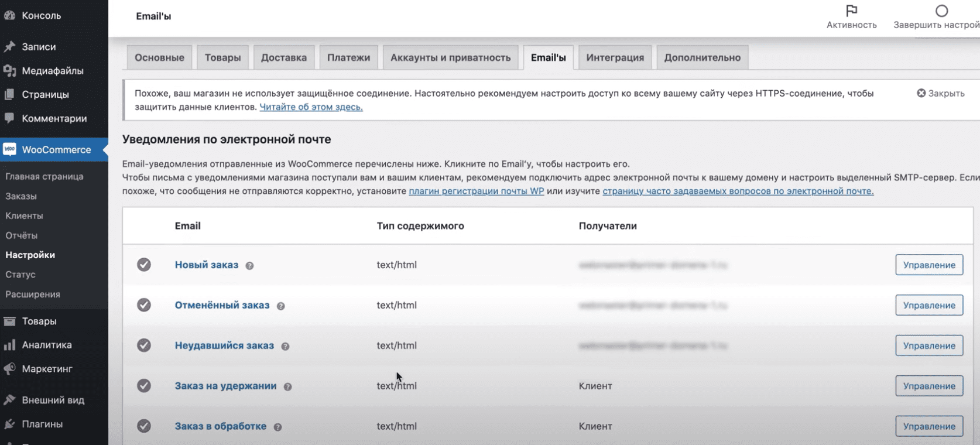Click help icon next to Заказ в обработке

pos(277,427)
